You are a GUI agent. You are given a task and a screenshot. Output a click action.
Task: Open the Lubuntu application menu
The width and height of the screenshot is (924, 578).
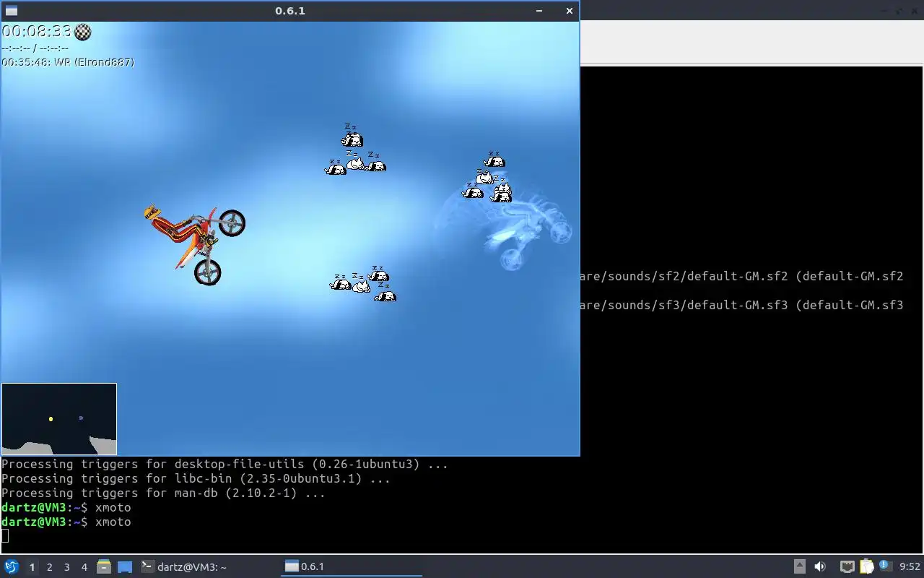11,566
